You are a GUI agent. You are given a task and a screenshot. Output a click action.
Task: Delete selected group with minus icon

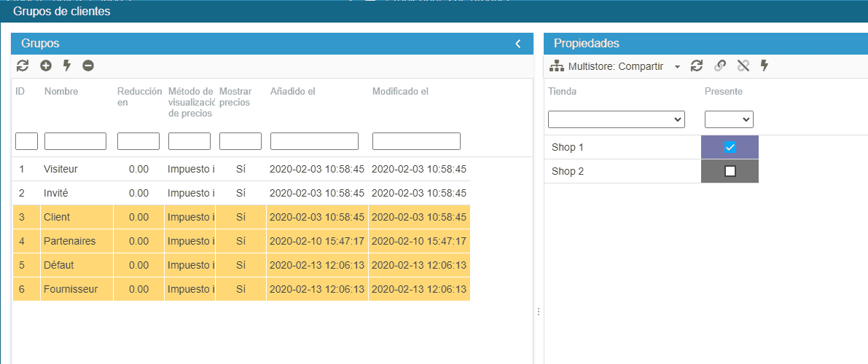point(88,66)
